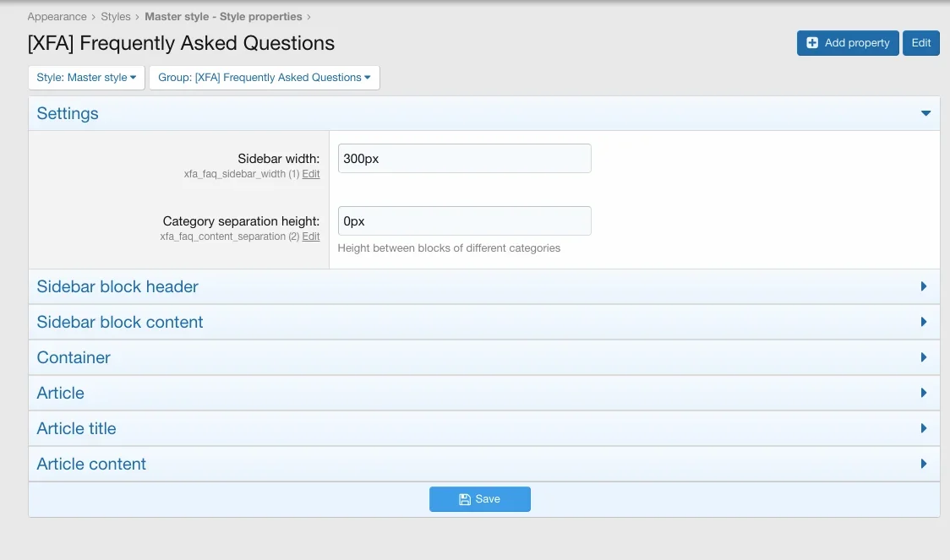Expand the Sidebar block header section
The image size is (950, 560).
click(117, 287)
